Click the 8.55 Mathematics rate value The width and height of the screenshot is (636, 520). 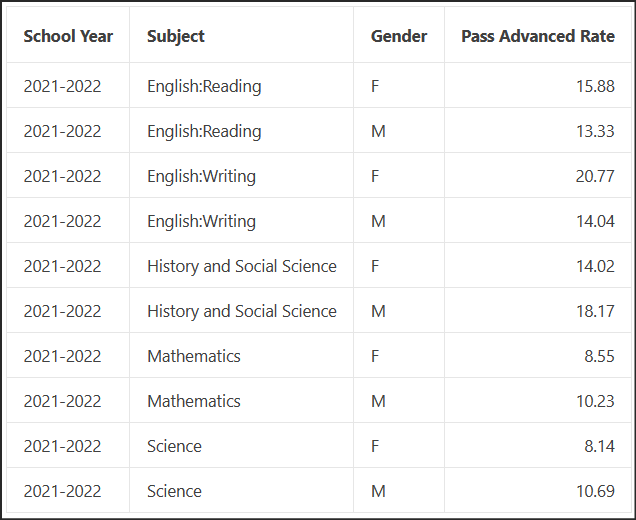pyautogui.click(x=599, y=356)
